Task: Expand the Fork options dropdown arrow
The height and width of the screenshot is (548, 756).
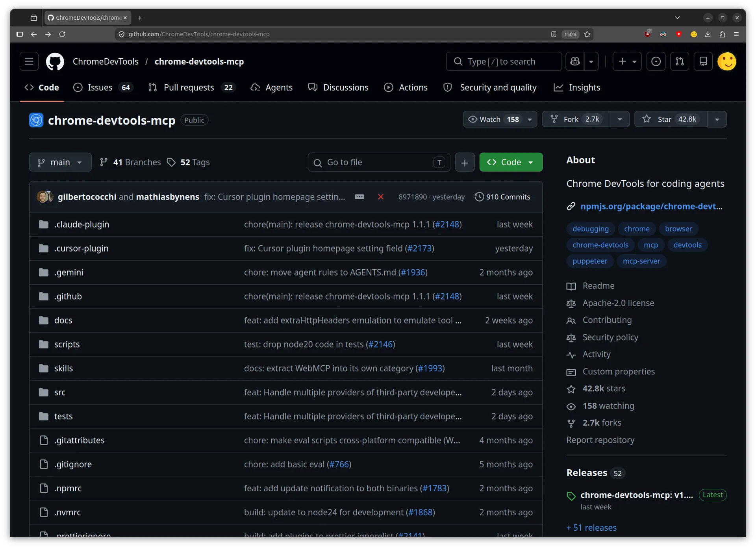Action: click(620, 119)
